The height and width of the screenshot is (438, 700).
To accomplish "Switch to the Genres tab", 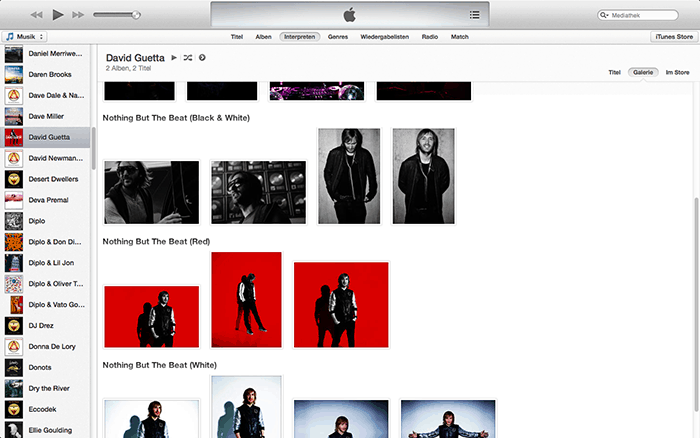I will point(338,37).
